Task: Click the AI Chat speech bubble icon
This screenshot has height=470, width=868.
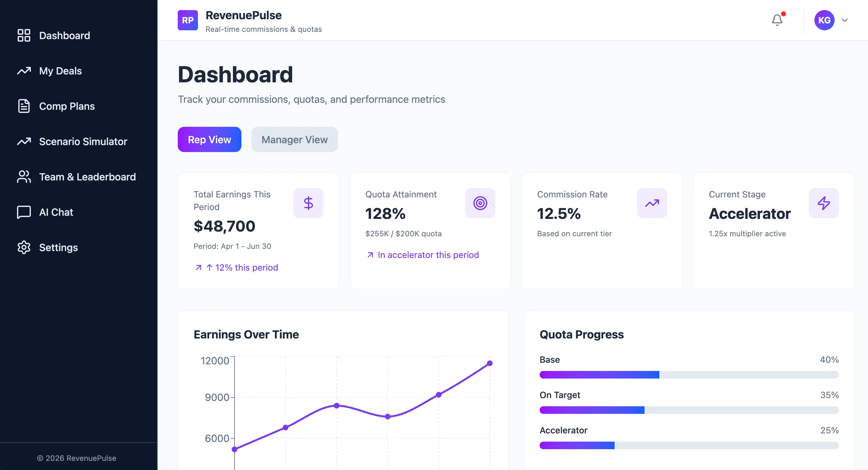Action: (x=24, y=212)
